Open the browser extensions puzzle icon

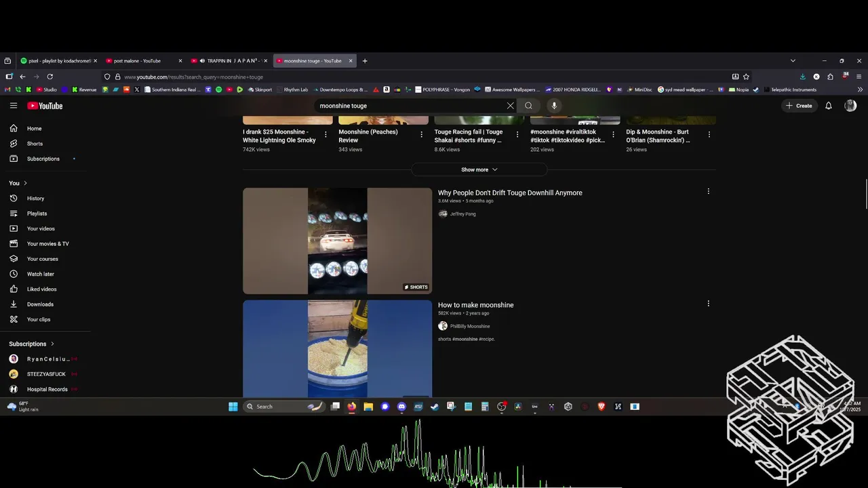(830, 77)
